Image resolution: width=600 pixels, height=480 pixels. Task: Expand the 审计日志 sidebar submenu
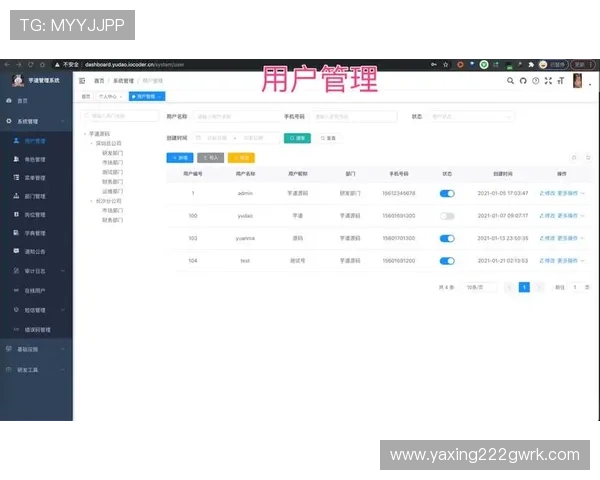click(x=36, y=271)
